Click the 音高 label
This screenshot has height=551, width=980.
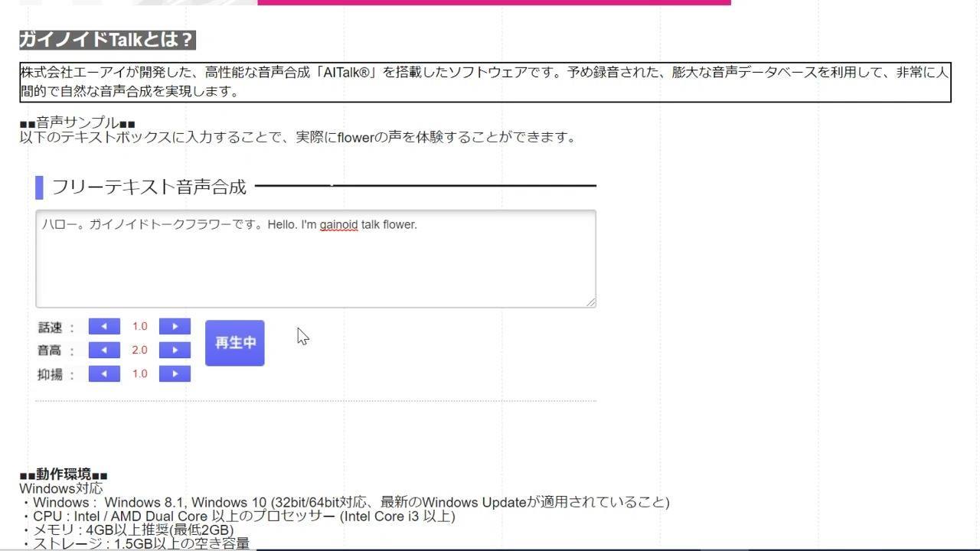coord(51,350)
